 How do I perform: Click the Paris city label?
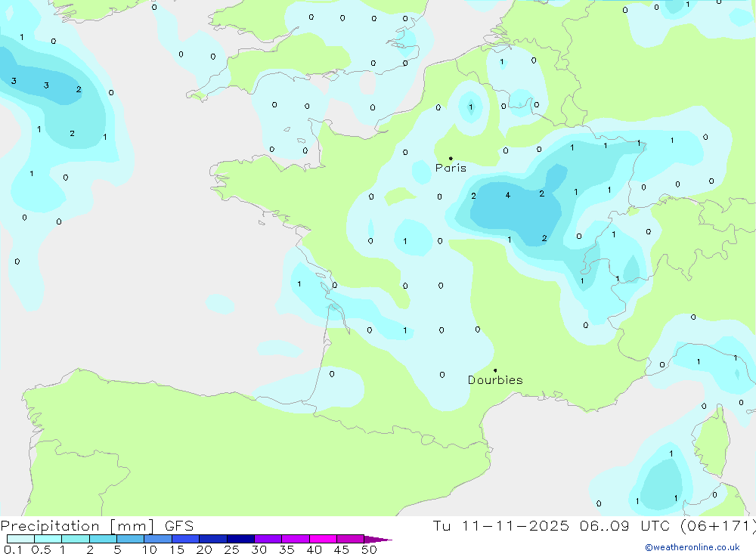[x=451, y=168]
